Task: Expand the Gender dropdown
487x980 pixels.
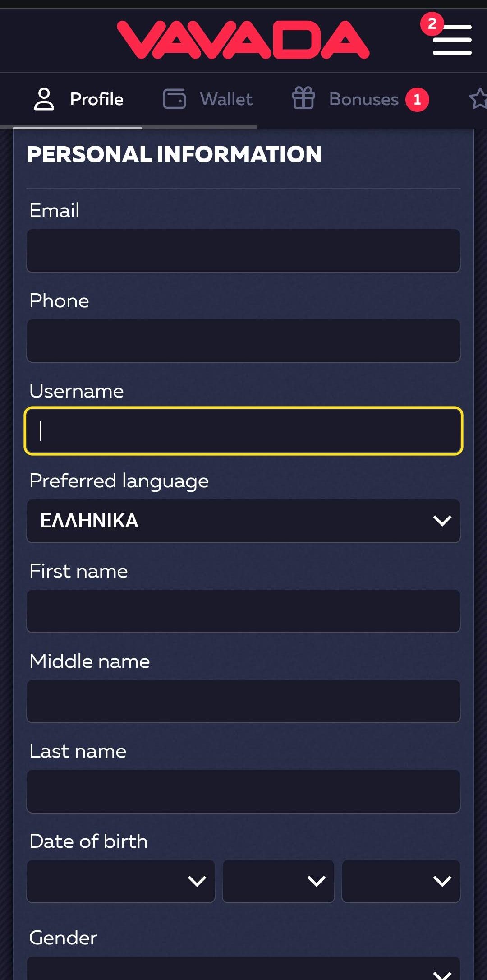Action: click(243, 970)
